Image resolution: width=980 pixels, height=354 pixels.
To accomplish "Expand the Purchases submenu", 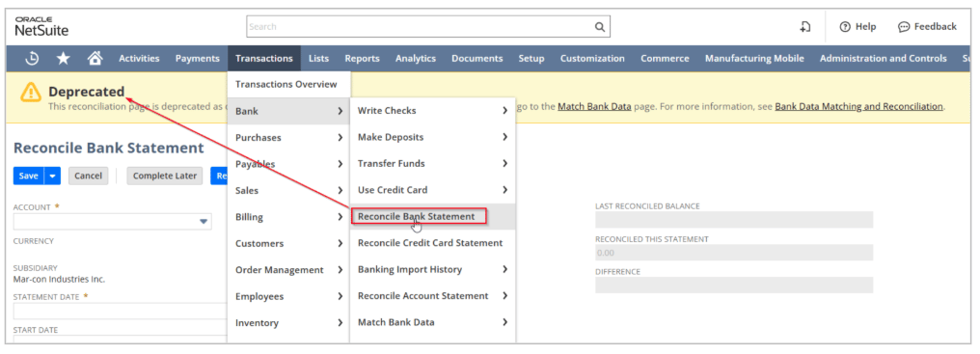I will 288,137.
